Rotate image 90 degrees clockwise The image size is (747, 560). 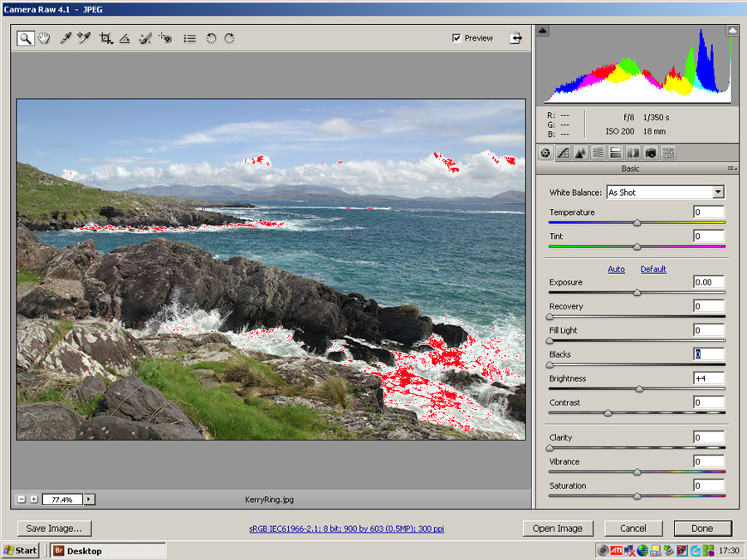click(x=229, y=38)
